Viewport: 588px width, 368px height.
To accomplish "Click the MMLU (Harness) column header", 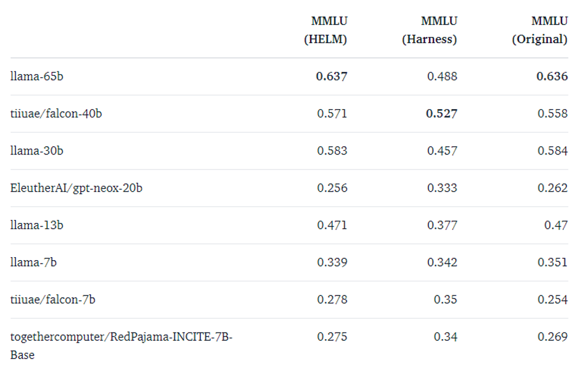I will 430,30.
